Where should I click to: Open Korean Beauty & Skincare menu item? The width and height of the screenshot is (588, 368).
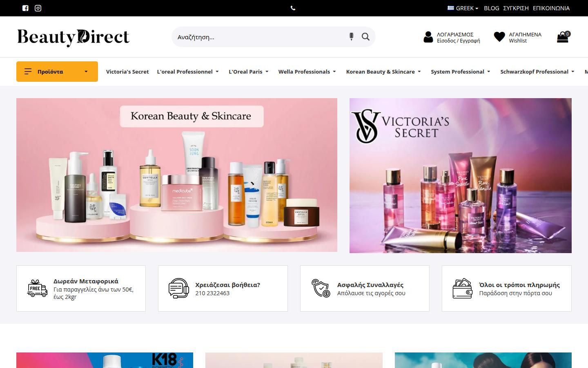pos(381,72)
